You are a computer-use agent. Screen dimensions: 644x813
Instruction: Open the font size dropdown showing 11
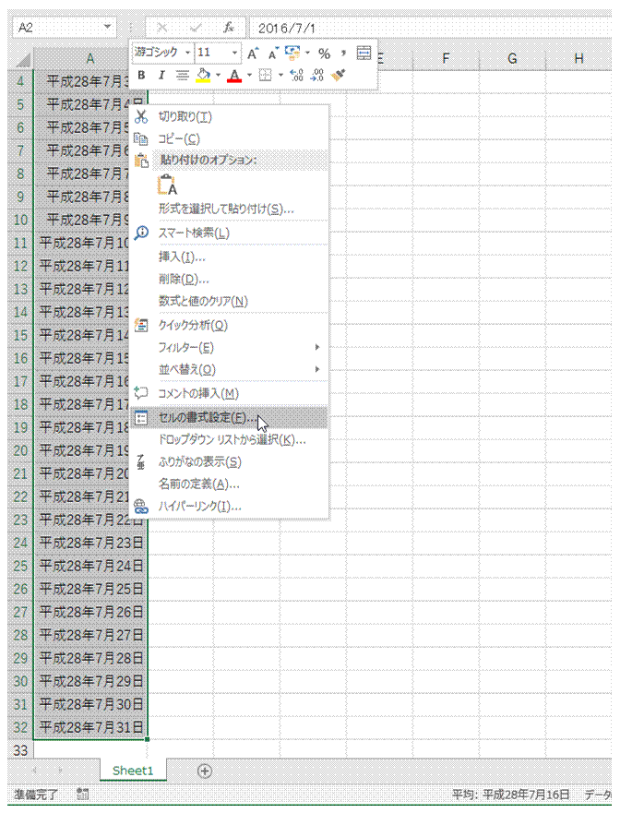point(219,53)
